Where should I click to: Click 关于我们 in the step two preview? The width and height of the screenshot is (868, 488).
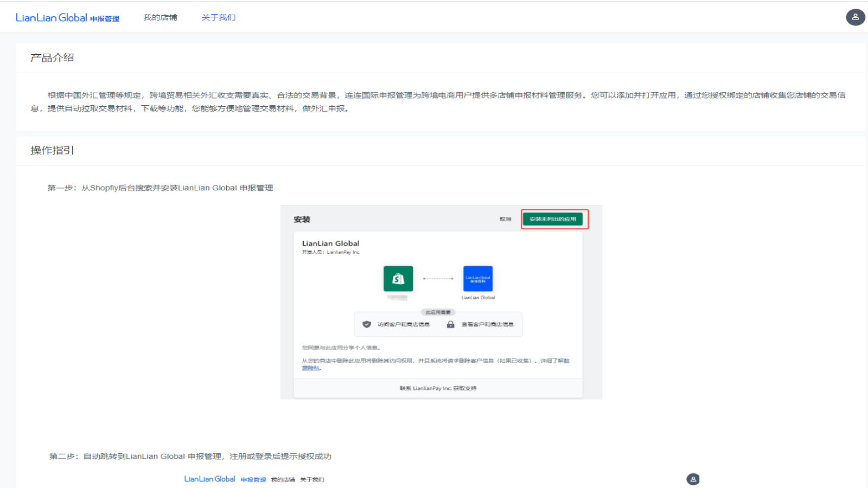(x=312, y=480)
